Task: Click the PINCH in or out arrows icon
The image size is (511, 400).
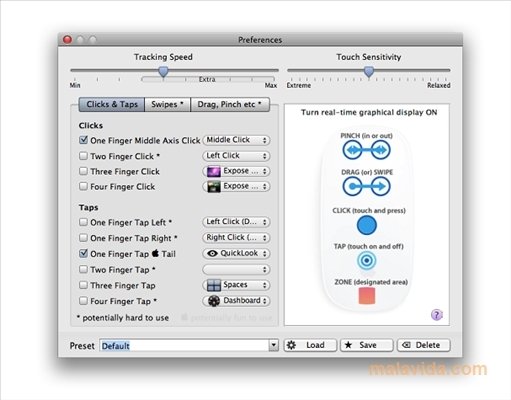Action: 366,150
